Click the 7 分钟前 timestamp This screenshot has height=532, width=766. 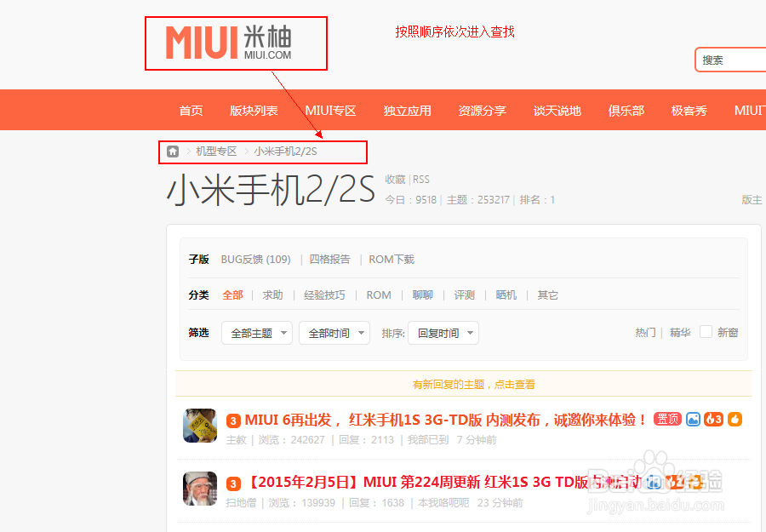point(477,440)
